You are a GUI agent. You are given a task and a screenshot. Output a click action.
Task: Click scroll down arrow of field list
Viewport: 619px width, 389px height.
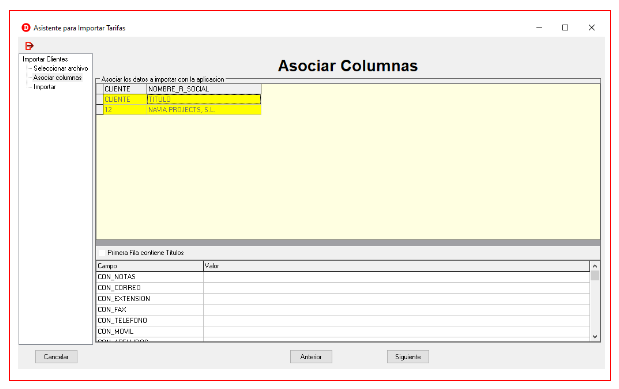595,336
